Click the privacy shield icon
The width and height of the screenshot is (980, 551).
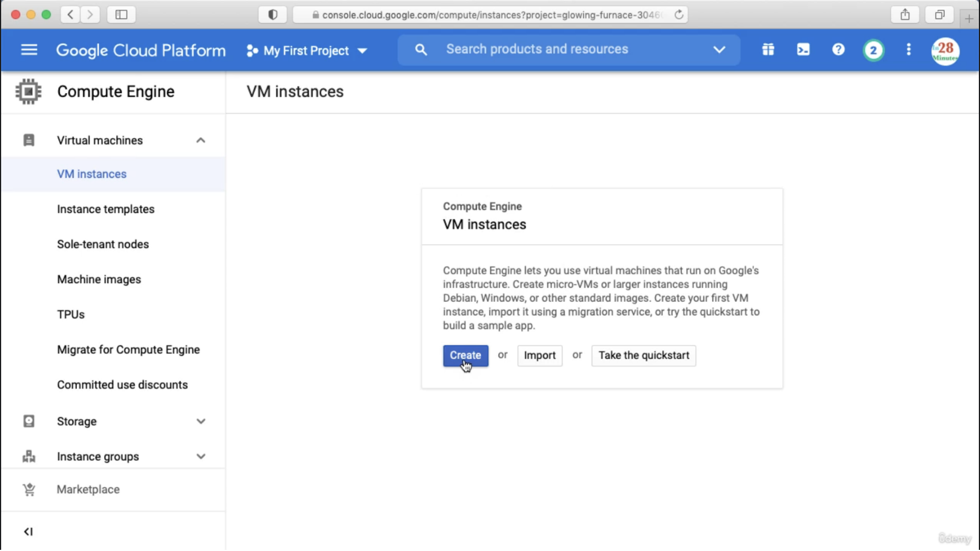pos(273,14)
